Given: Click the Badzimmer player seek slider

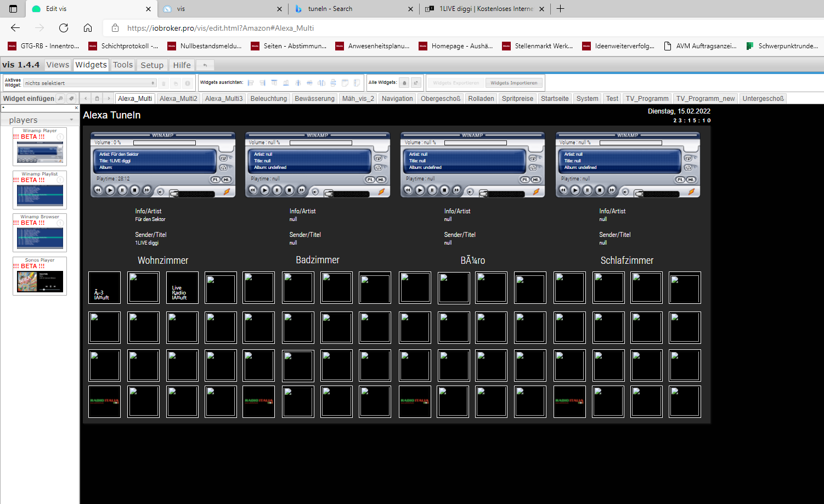Looking at the screenshot, I should pos(347,194).
